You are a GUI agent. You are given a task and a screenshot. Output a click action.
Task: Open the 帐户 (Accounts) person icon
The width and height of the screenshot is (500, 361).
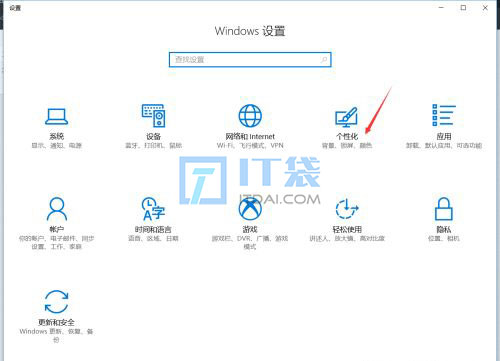point(57,209)
